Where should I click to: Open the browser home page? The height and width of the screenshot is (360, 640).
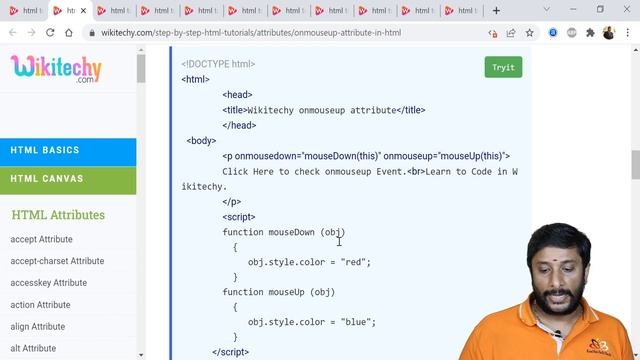[69, 33]
